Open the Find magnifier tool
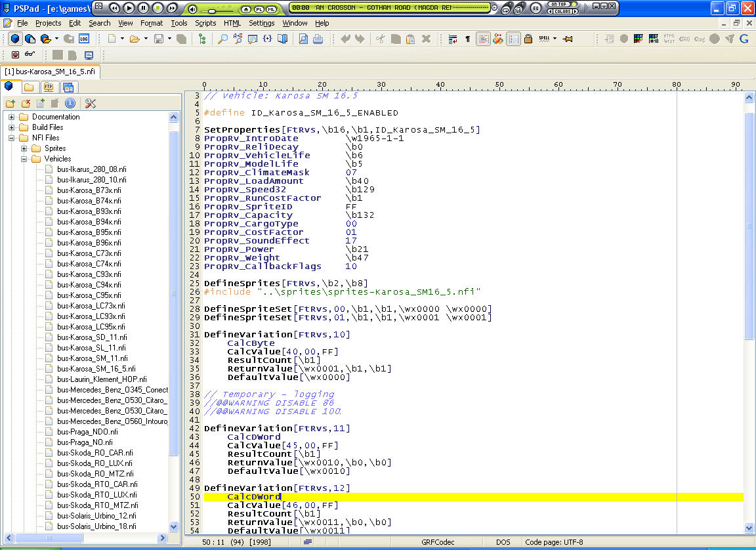Image resolution: width=756 pixels, height=550 pixels. (222, 39)
